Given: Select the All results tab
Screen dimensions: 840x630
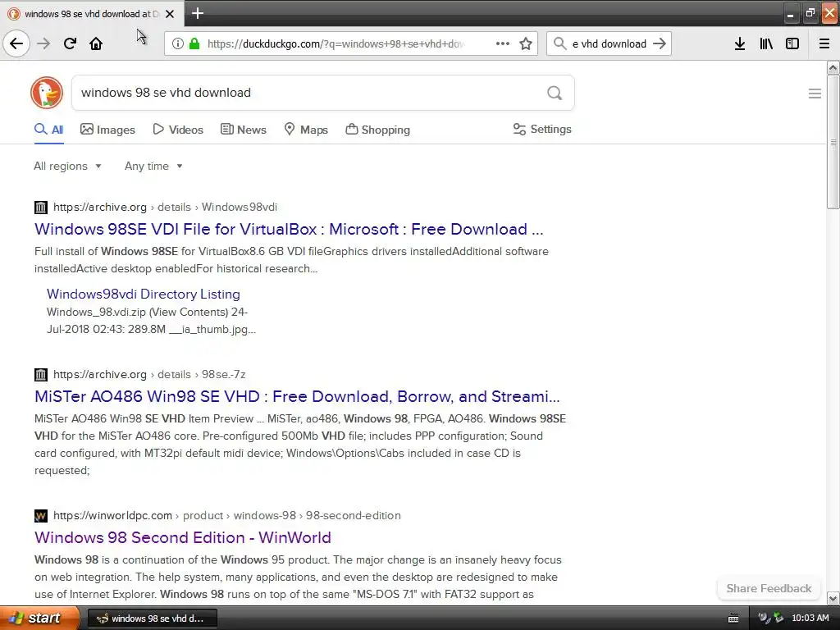Looking at the screenshot, I should point(48,130).
